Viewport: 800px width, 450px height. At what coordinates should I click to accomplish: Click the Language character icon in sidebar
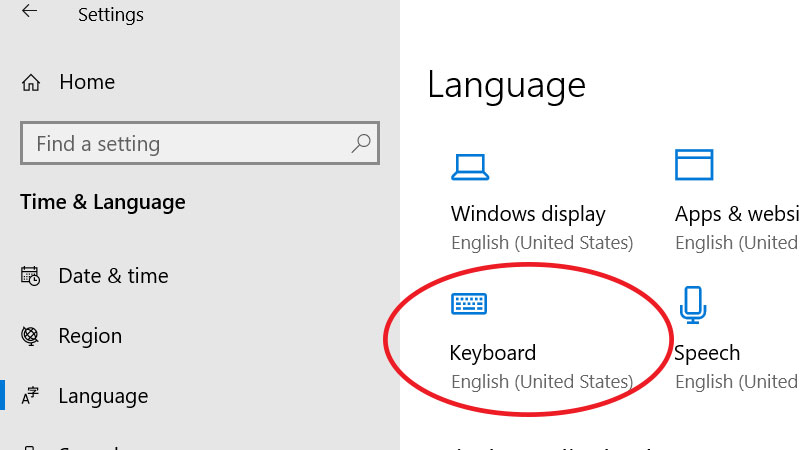tap(31, 397)
